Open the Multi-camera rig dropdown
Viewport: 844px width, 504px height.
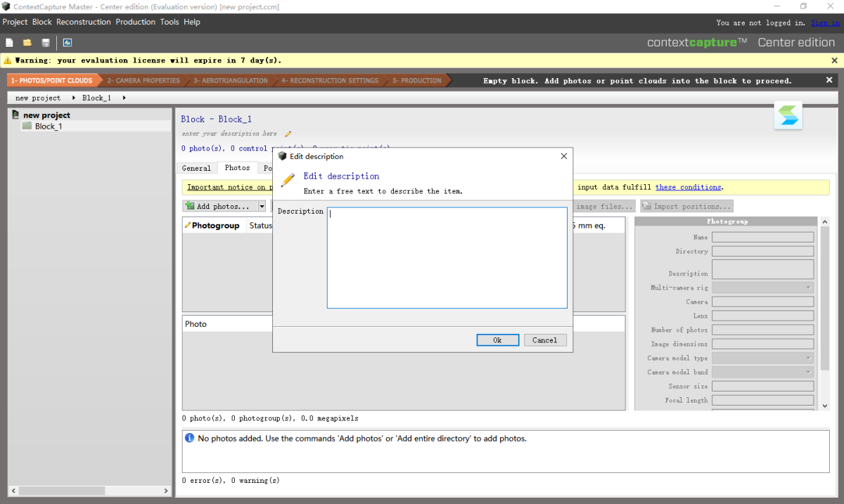[808, 287]
